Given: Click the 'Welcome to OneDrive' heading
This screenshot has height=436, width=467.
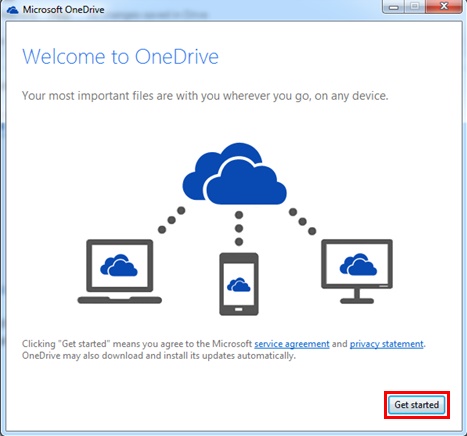Looking at the screenshot, I should 120,57.
